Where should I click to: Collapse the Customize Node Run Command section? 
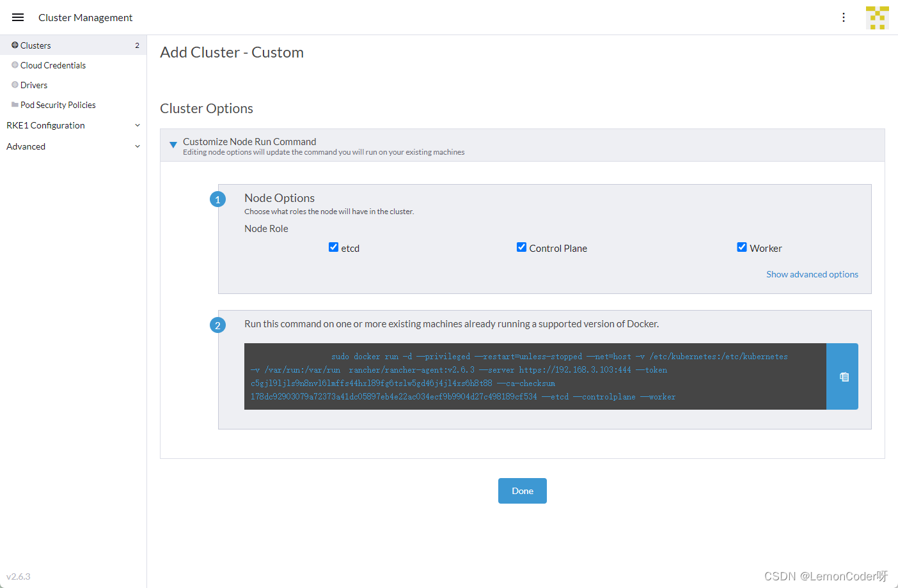pos(173,145)
